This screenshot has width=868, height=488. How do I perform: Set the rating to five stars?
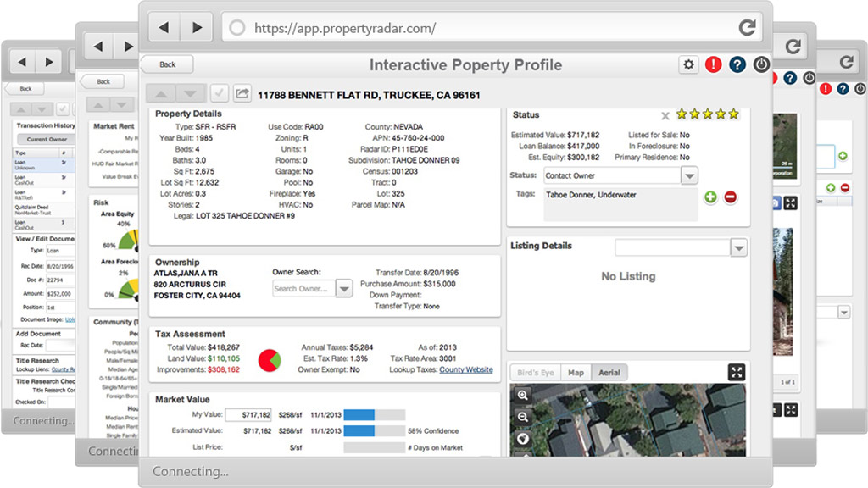click(x=733, y=114)
